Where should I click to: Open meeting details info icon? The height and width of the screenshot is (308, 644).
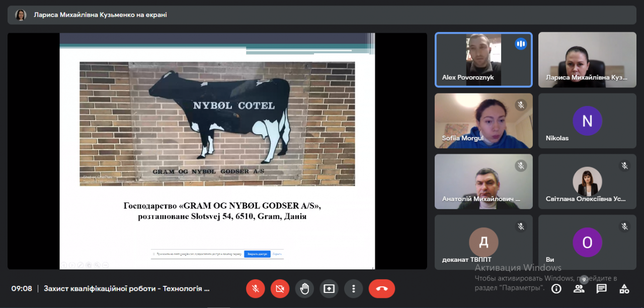(556, 288)
